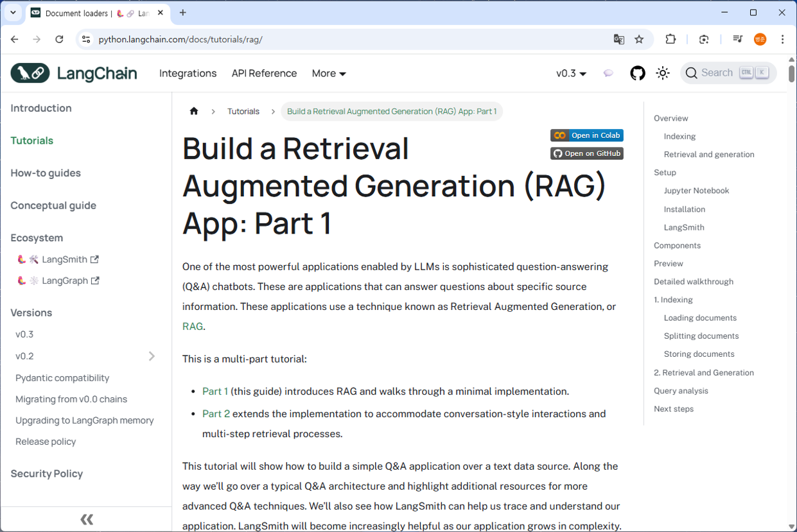Open the Chrome profile avatar
Image resolution: width=797 pixels, height=532 pixels.
760,39
